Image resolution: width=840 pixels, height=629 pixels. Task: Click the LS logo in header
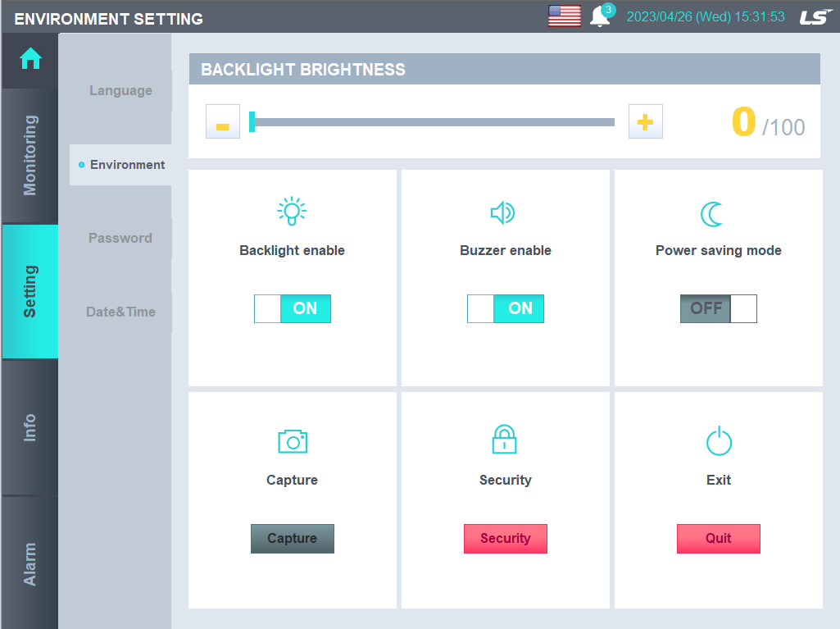click(815, 16)
